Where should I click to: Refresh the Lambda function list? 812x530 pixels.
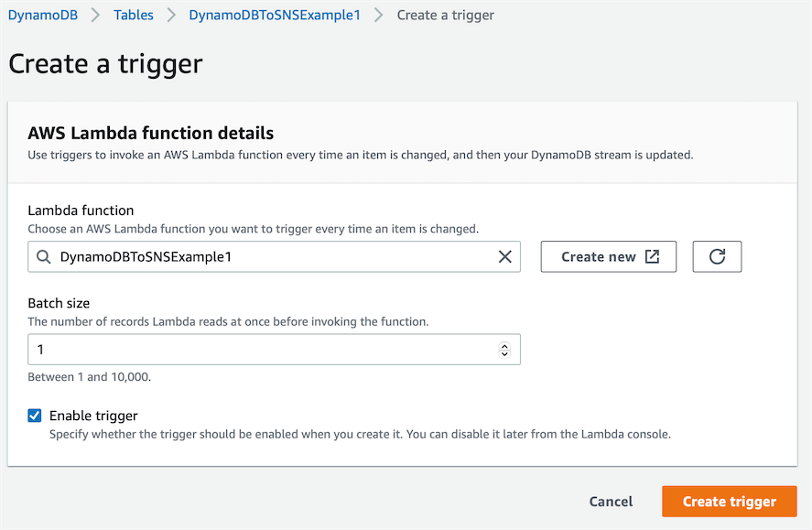(717, 256)
